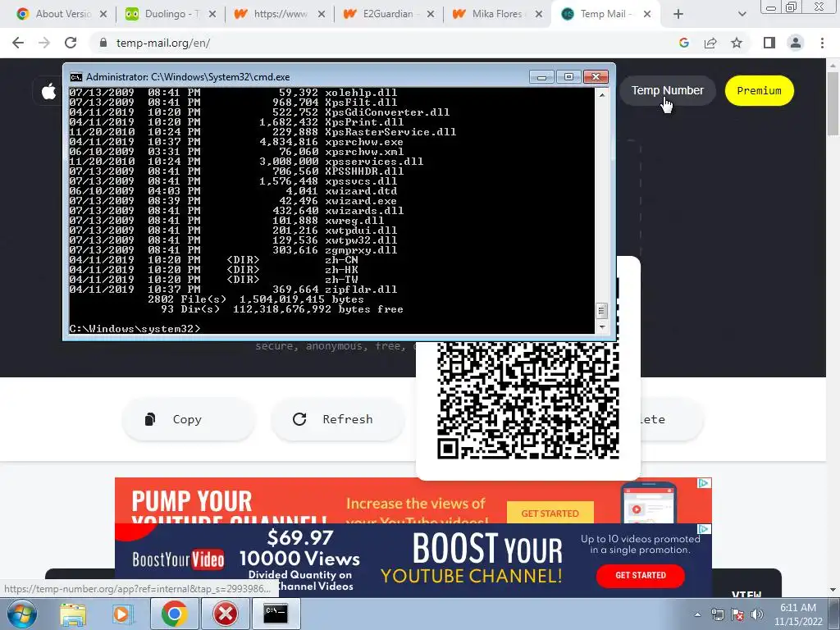Click the Apple app store icon
This screenshot has height=630, width=840.
(x=48, y=91)
